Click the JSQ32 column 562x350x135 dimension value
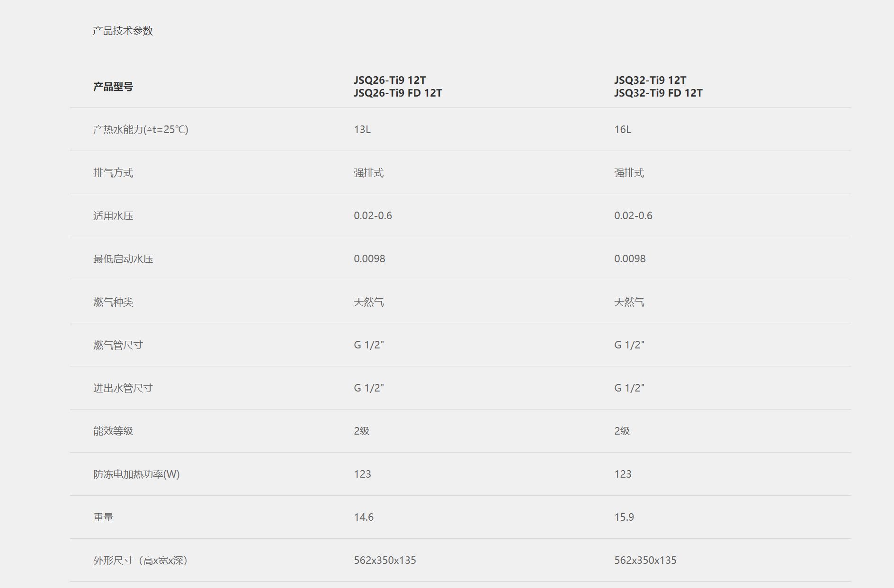Image resolution: width=894 pixels, height=588 pixels. pos(645,561)
